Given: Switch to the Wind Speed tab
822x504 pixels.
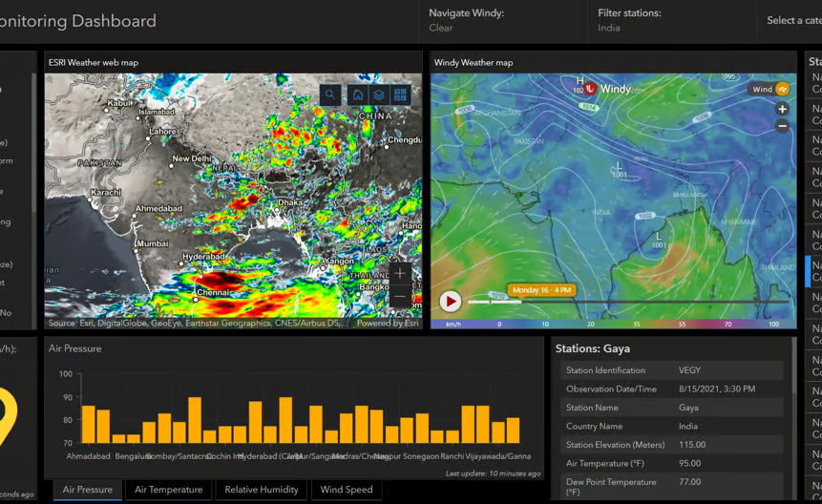Looking at the screenshot, I should [347, 490].
